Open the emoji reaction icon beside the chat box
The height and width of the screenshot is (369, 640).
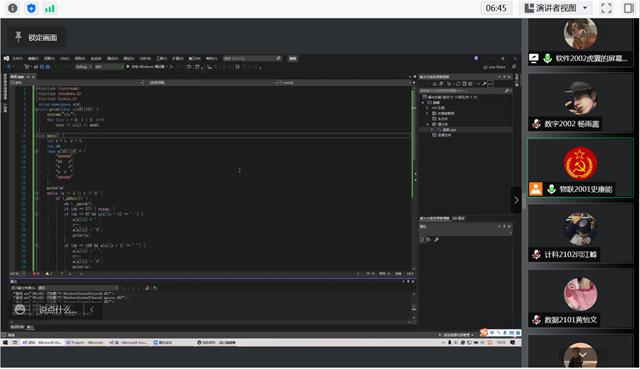coord(20,309)
